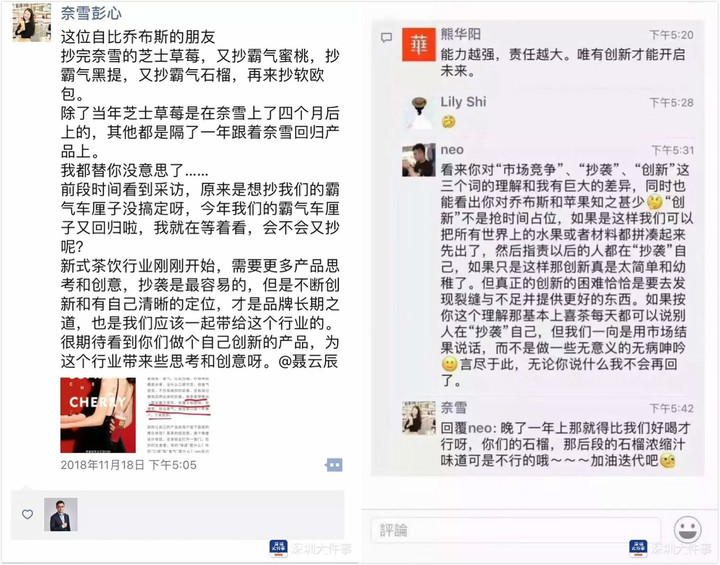
Task: Open 熊华阳's orange avatar
Action: click(419, 45)
